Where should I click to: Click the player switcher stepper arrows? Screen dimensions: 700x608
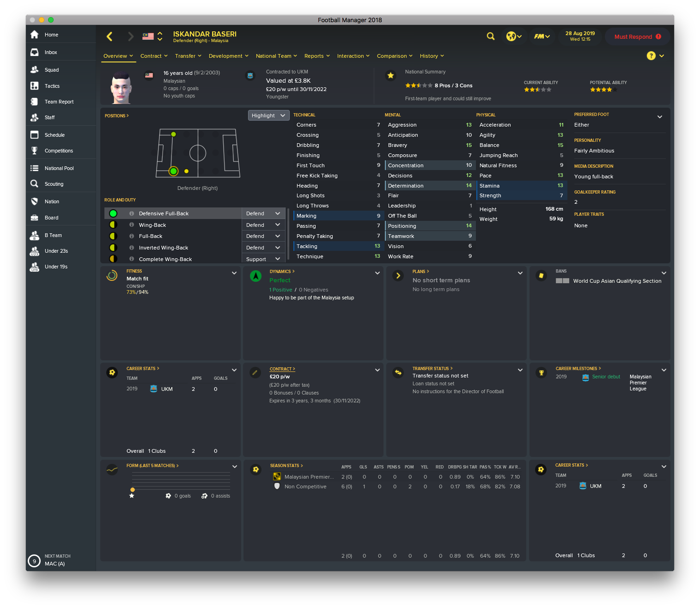pyautogui.click(x=160, y=36)
